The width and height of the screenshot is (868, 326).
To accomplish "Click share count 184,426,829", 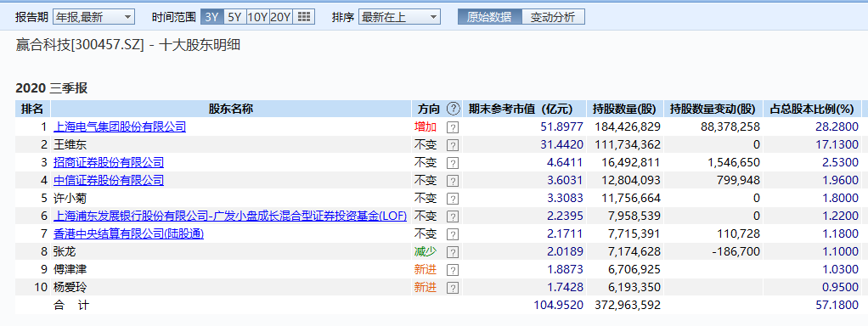I will 628,126.
